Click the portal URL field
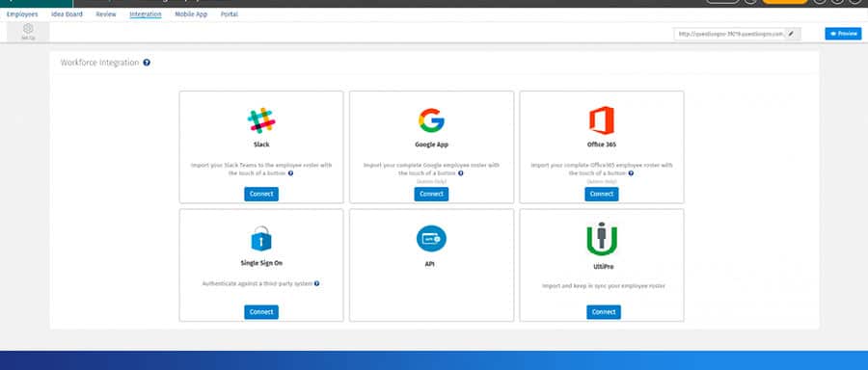868x370 pixels. (730, 34)
